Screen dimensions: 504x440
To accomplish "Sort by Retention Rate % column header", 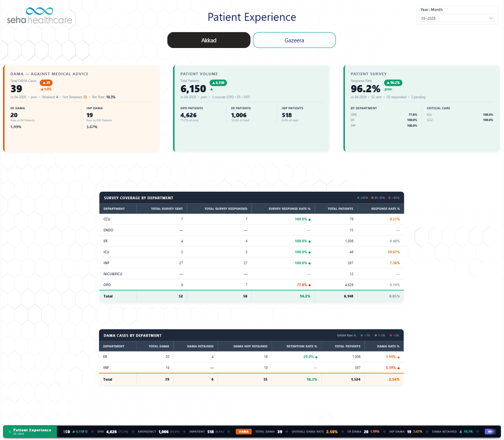I will point(296,346).
